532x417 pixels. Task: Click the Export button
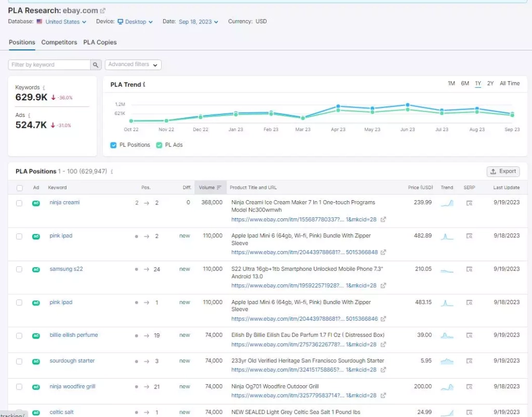coord(503,172)
